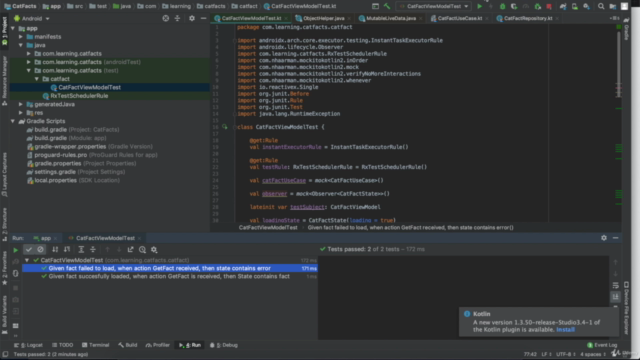This screenshot has width=640, height=360.
Task: Expand the generatedJava folder
Action: pyautogui.click(x=21, y=104)
